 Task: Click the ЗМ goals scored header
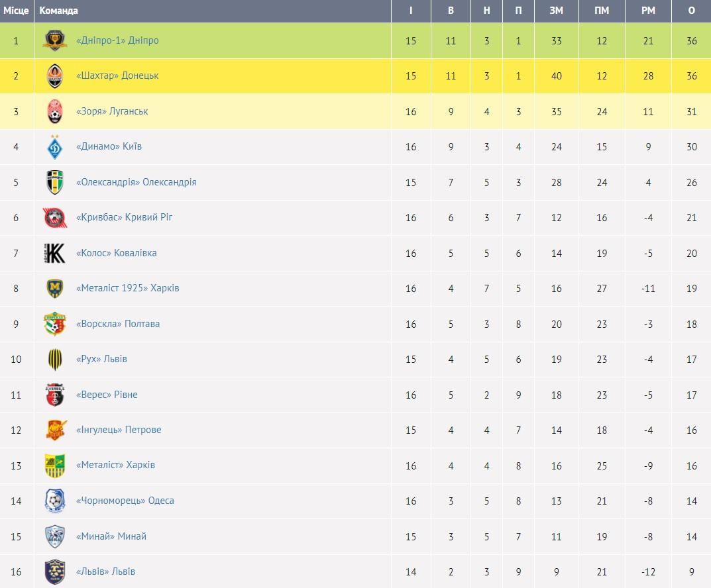coord(557,11)
